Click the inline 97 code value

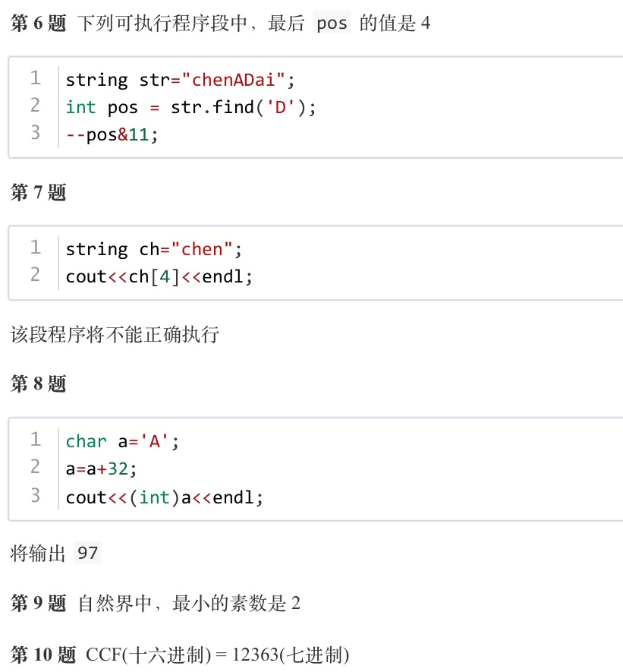(87, 553)
